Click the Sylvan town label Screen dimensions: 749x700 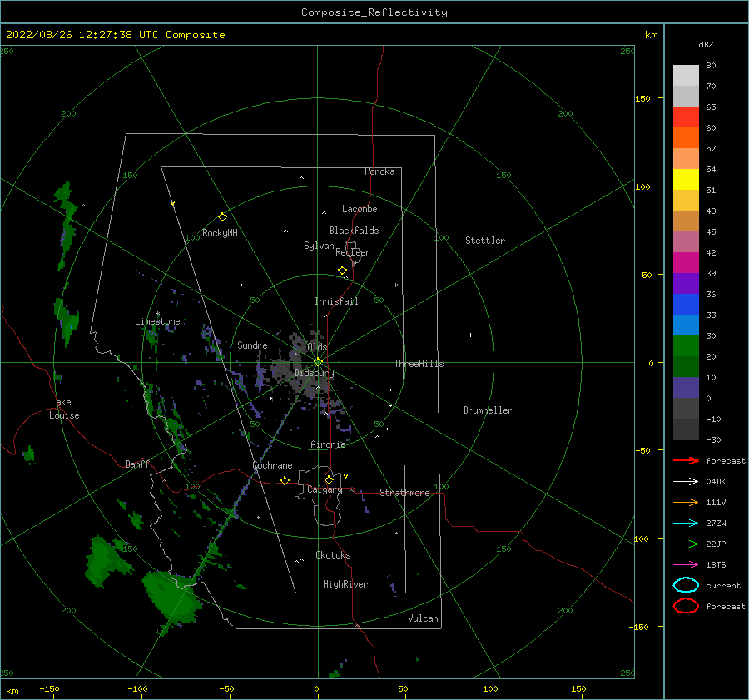click(319, 246)
